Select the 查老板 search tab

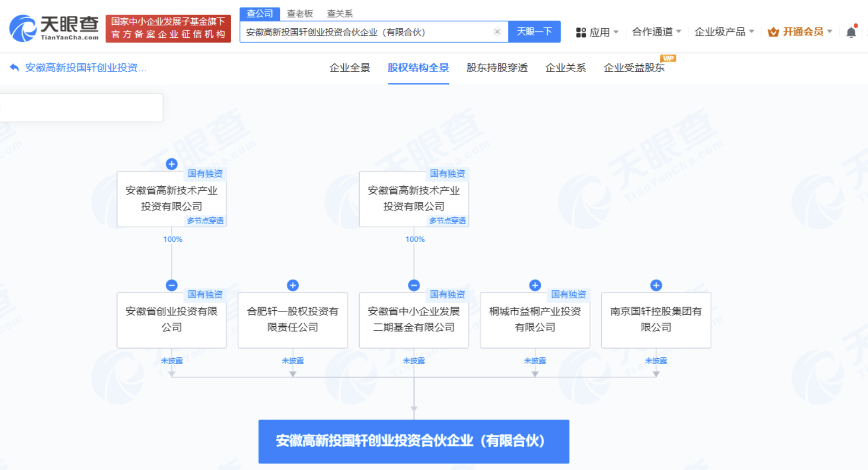point(300,14)
